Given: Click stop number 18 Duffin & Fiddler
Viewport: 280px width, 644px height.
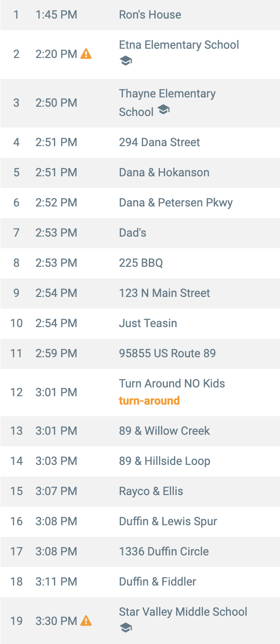Looking at the screenshot, I should click(x=140, y=582).
